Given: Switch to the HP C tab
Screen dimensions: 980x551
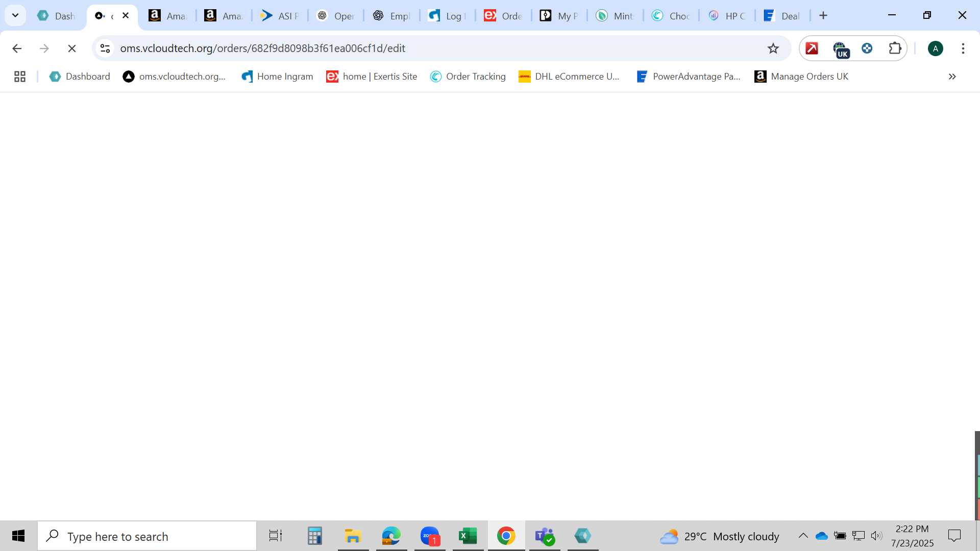Looking at the screenshot, I should click(727, 16).
